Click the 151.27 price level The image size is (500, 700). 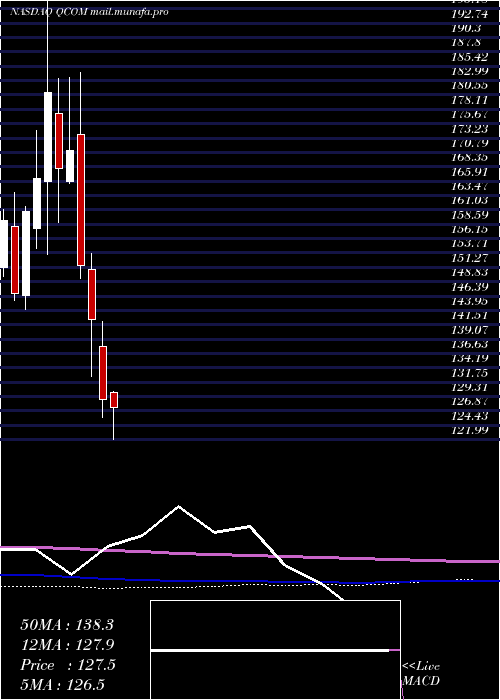[470, 258]
